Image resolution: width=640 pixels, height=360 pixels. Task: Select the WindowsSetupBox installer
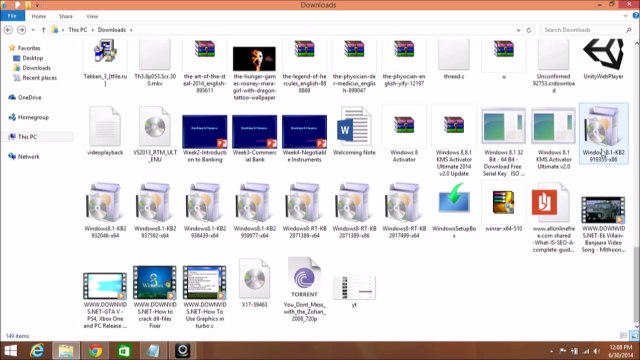(x=453, y=210)
